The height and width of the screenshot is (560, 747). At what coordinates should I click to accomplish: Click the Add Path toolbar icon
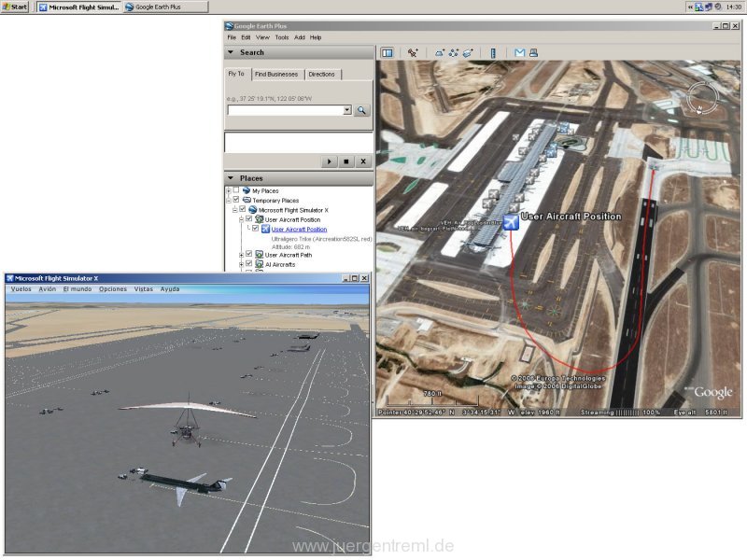pyautogui.click(x=454, y=53)
